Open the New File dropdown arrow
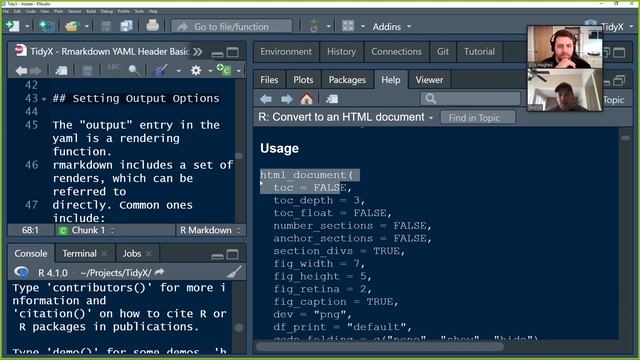 click(x=27, y=27)
